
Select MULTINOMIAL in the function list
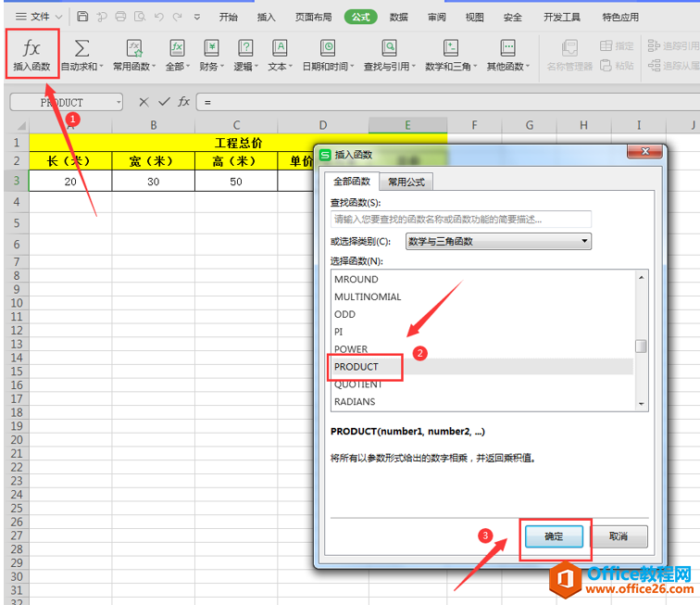click(x=482, y=296)
